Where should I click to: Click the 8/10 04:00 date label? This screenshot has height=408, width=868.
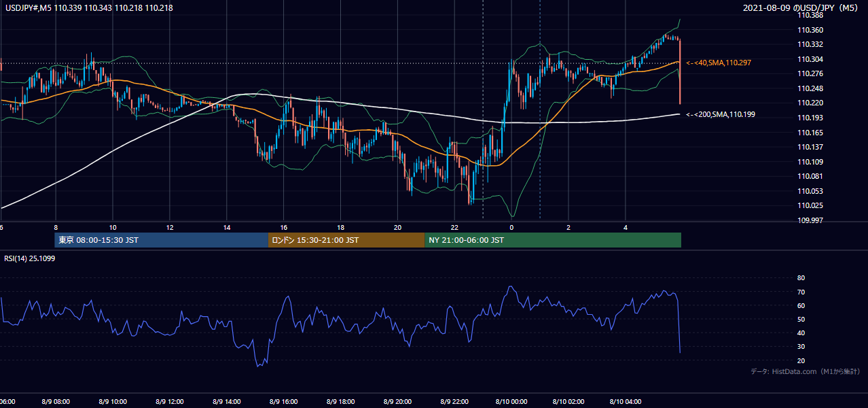(626, 401)
